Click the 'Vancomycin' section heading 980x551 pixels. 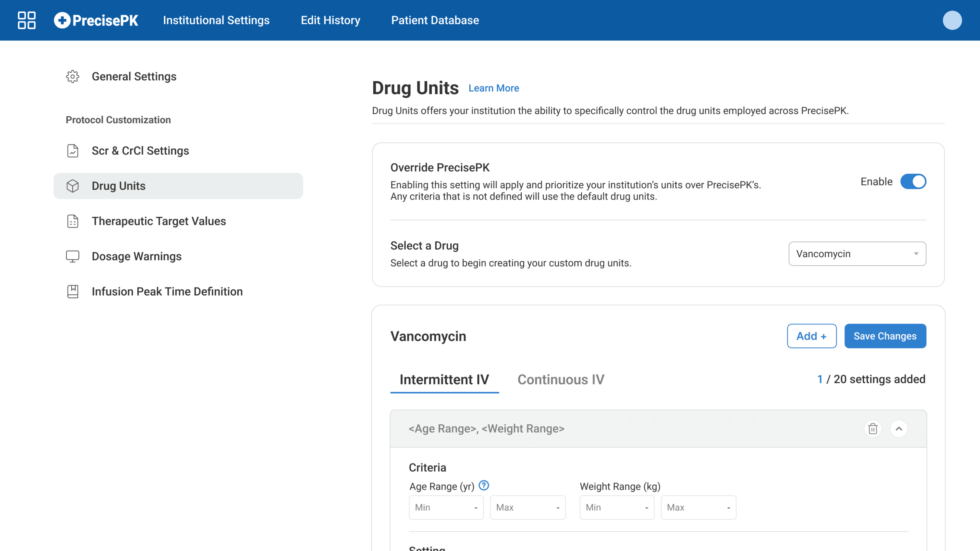(x=428, y=336)
